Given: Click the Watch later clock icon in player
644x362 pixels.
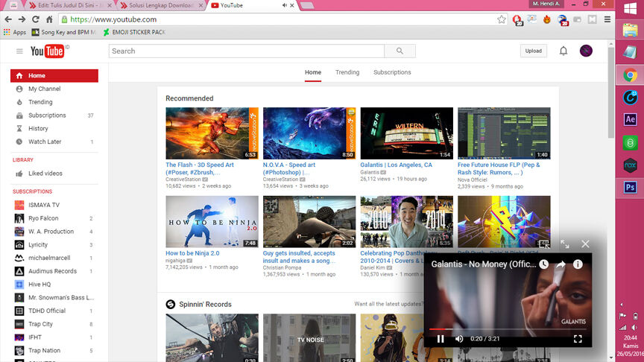Looking at the screenshot, I should [544, 264].
